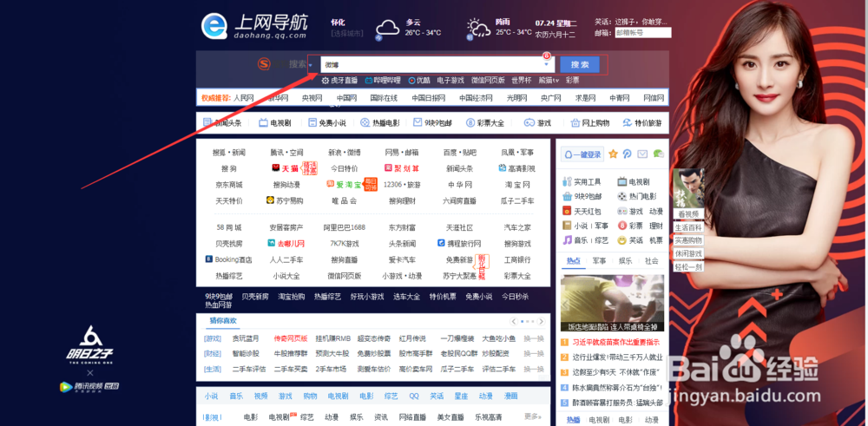Click the 苏宁易购 lion icon
The width and height of the screenshot is (868, 426).
coord(270,200)
